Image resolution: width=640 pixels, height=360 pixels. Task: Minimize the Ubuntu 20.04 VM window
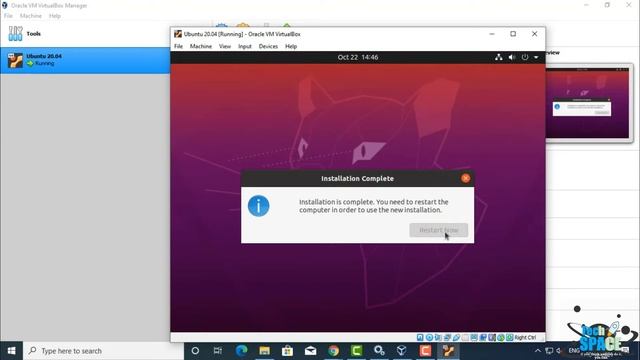pos(492,34)
